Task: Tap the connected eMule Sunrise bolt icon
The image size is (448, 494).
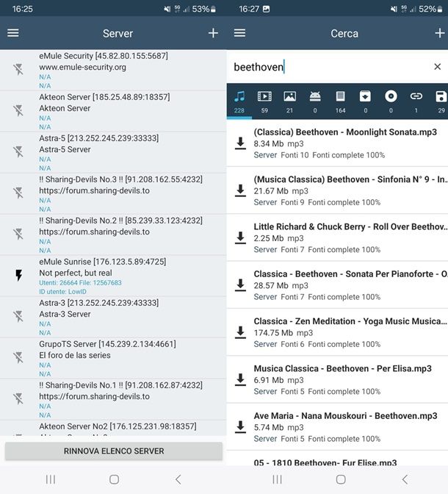Action: point(18,275)
